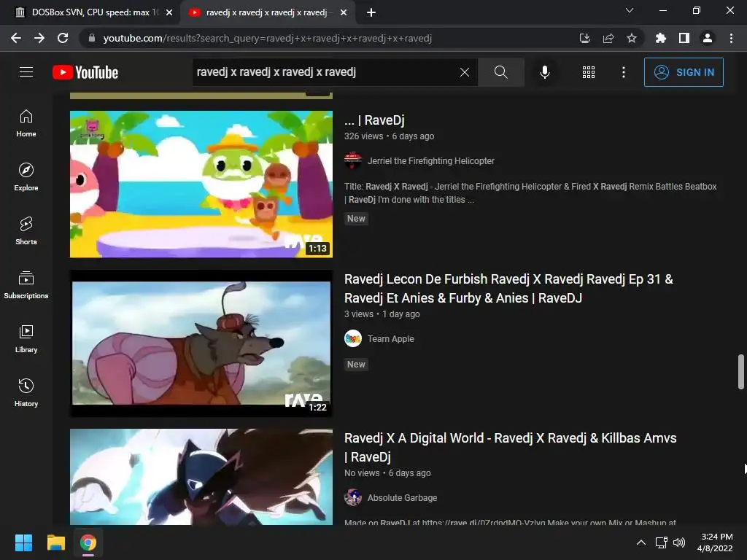Play the Pinkfong beach thumbnail video
Image resolution: width=747 pixels, height=560 pixels.
click(201, 184)
